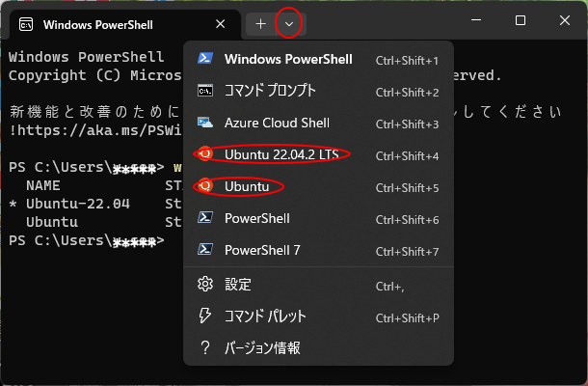The width and height of the screenshot is (588, 386).
Task: Click the Ubuntu logo beside Ctrl+Shift+5
Action: [x=205, y=185]
